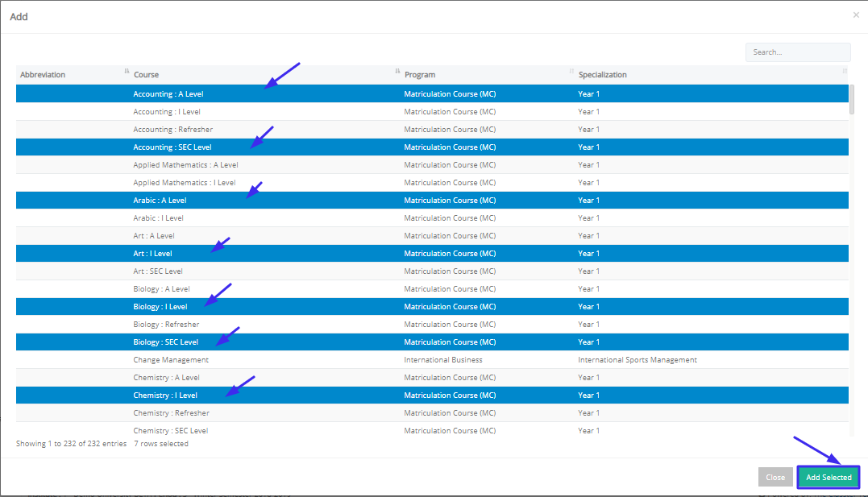Select the Chemistry : SEC Level row
This screenshot has height=497, width=868.
432,429
